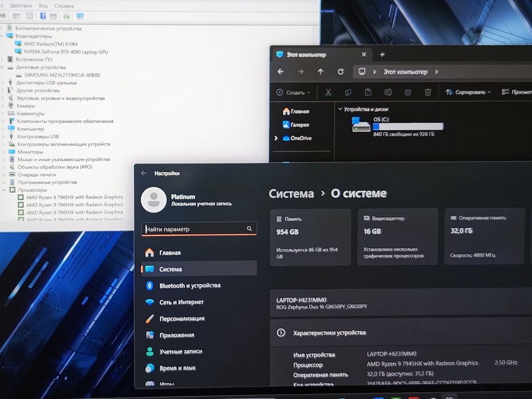Open Приложения settings

coord(199,335)
